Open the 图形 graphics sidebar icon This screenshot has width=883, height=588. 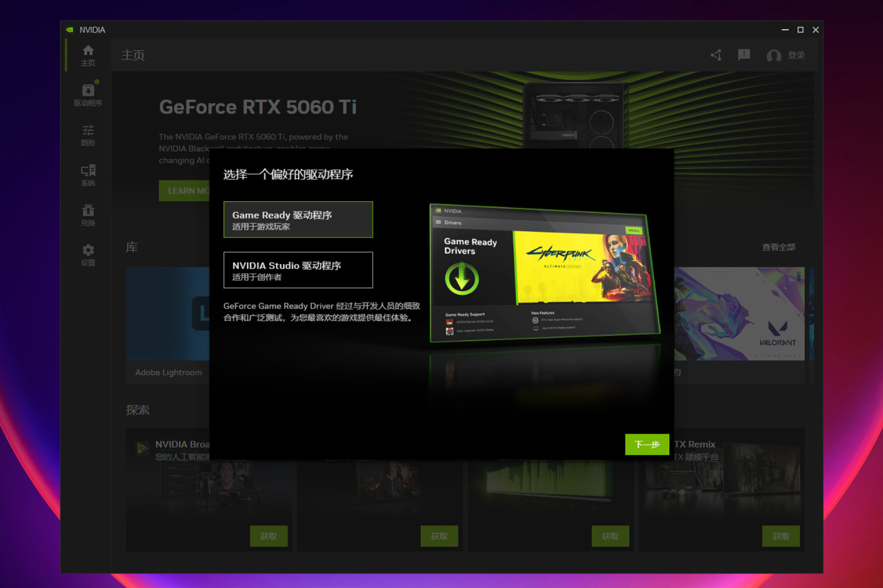pos(88,135)
